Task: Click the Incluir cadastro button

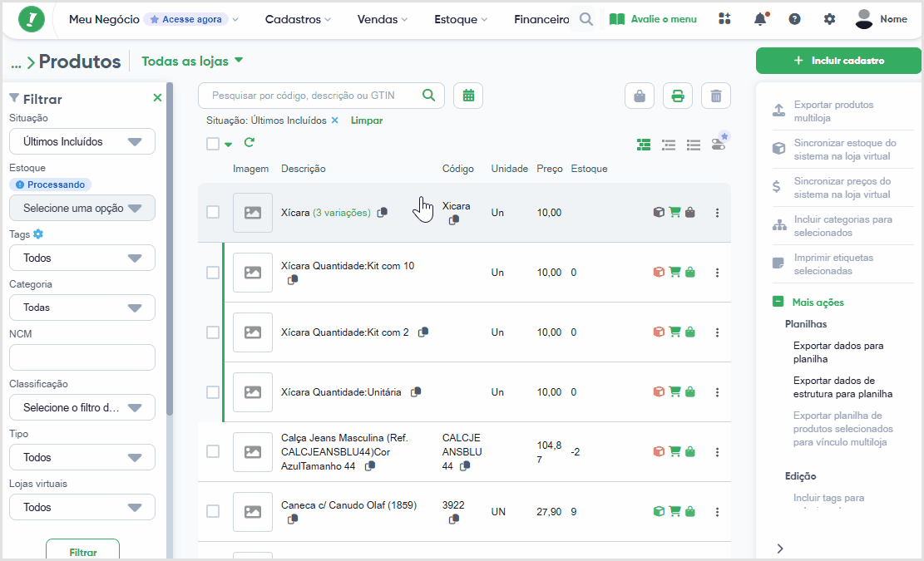Action: [x=838, y=61]
